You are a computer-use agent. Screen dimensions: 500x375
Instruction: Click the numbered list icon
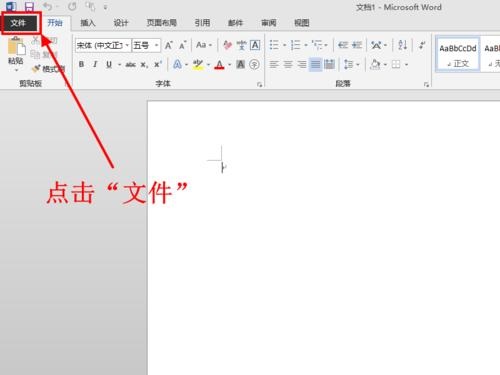click(x=295, y=45)
